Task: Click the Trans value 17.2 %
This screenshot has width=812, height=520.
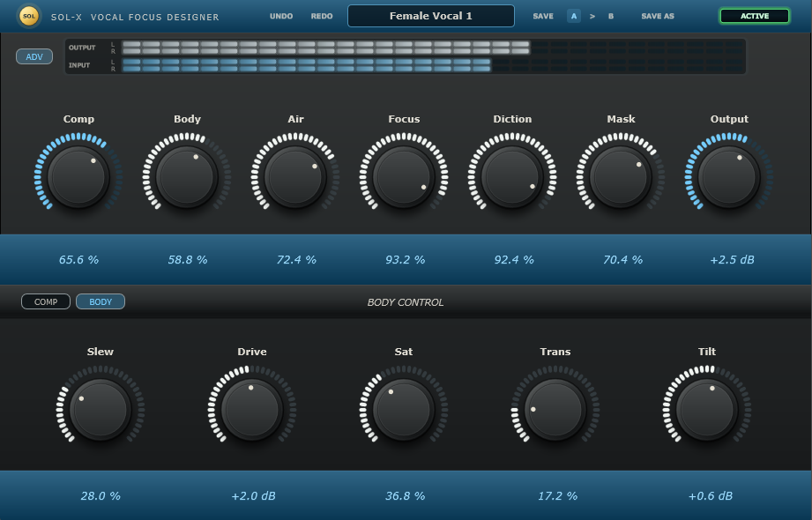Action: [557, 495]
